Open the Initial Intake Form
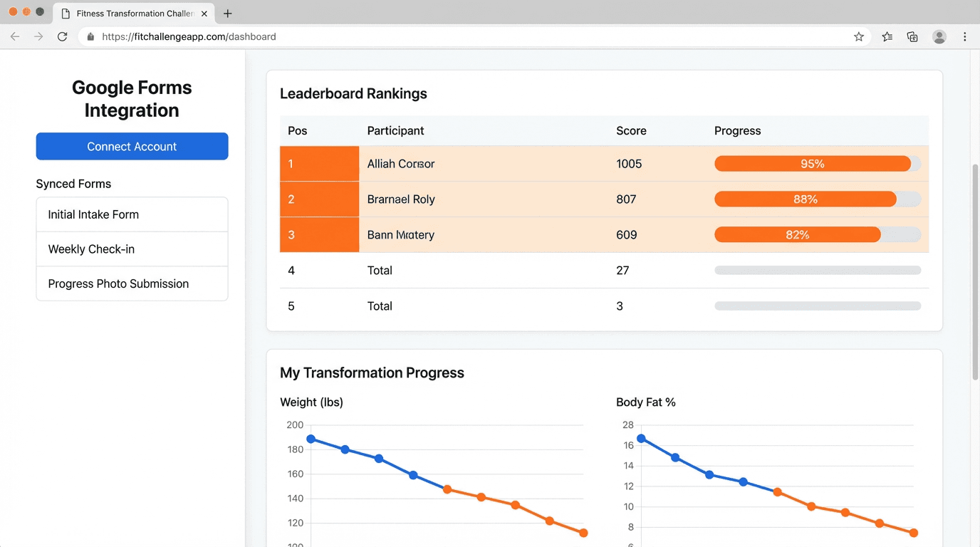 coord(132,214)
